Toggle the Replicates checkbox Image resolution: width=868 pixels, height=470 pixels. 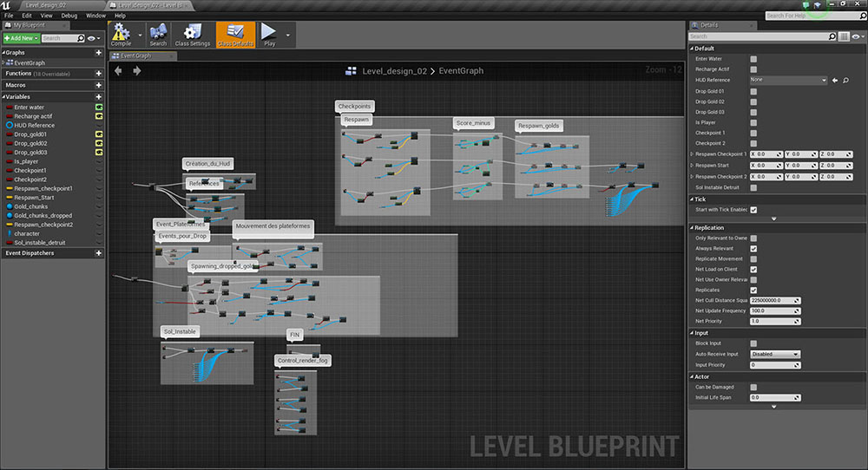(753, 290)
